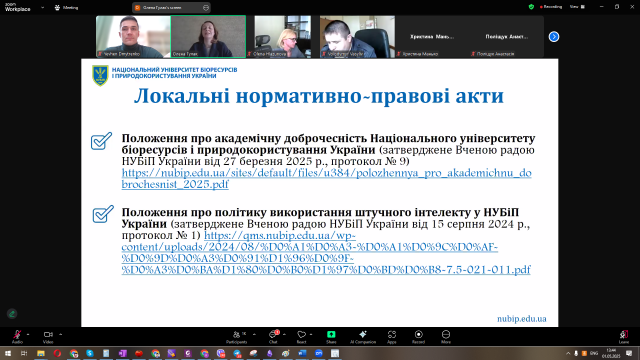
Task: Select the Христина Манько participant tile
Action: [432, 36]
